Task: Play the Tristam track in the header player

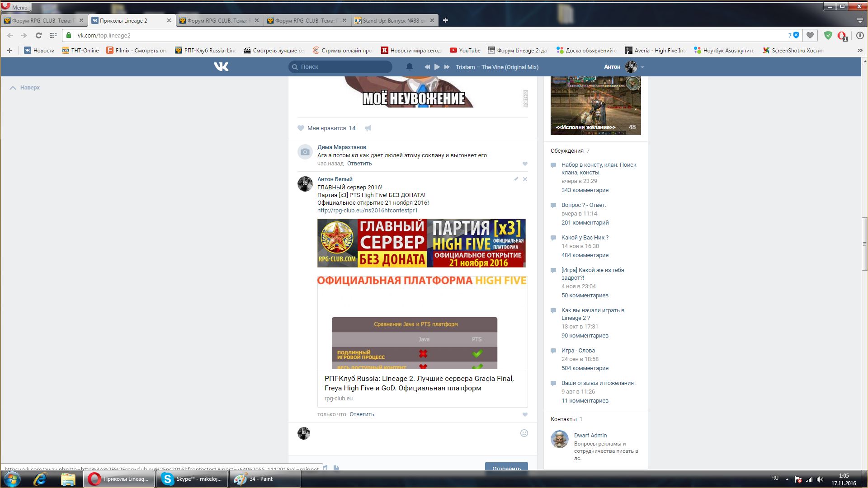Action: click(x=437, y=67)
